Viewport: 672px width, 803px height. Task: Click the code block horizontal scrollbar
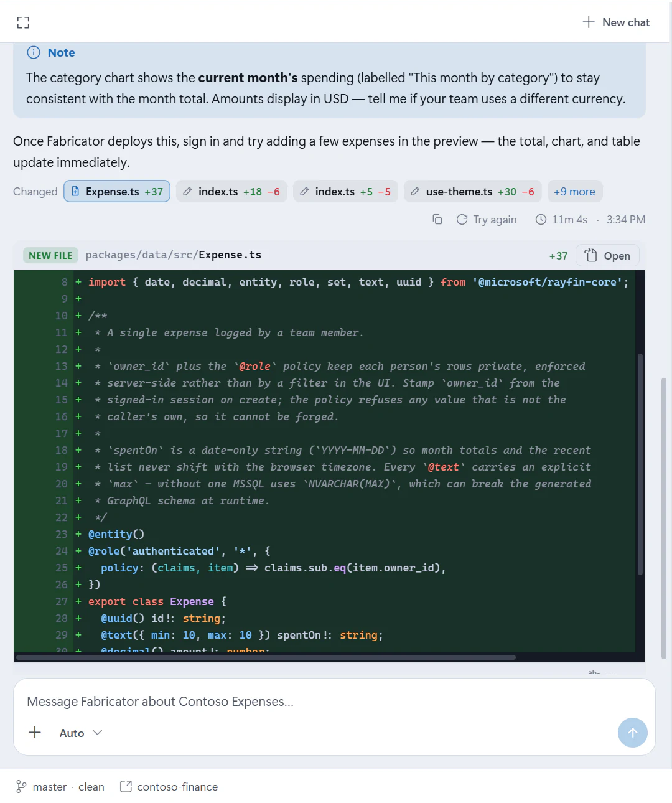pos(266,657)
